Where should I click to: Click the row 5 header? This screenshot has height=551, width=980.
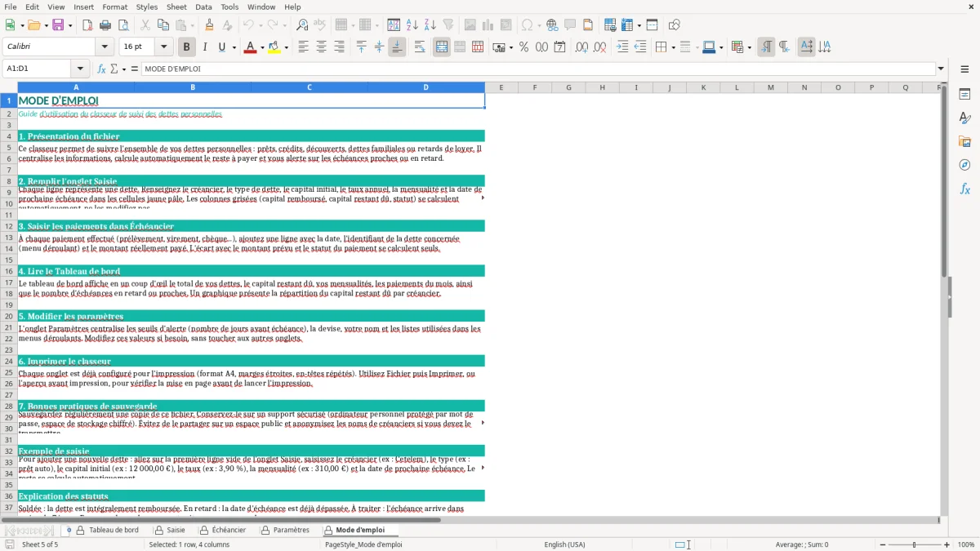click(x=8, y=149)
